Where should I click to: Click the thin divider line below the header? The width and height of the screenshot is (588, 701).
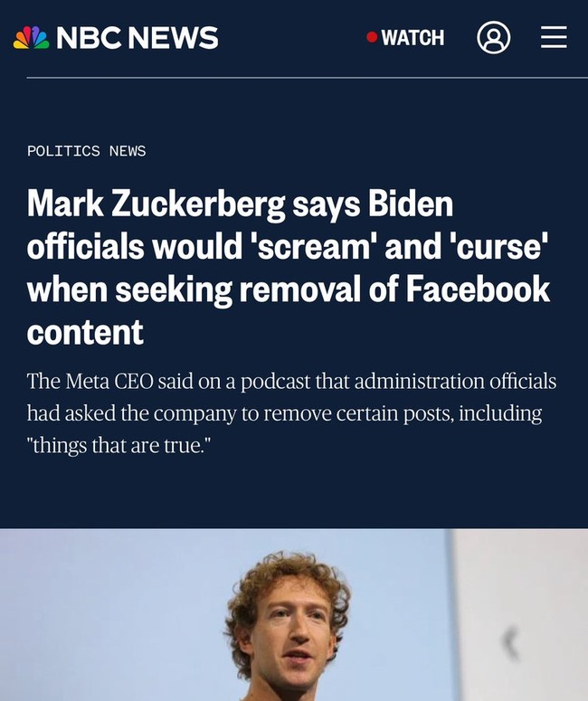pyautogui.click(x=308, y=78)
